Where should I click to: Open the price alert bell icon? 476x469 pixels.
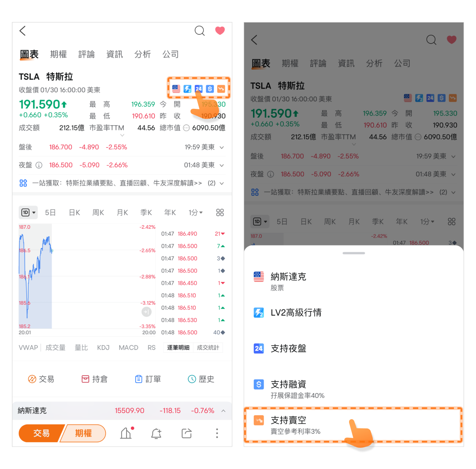156,433
